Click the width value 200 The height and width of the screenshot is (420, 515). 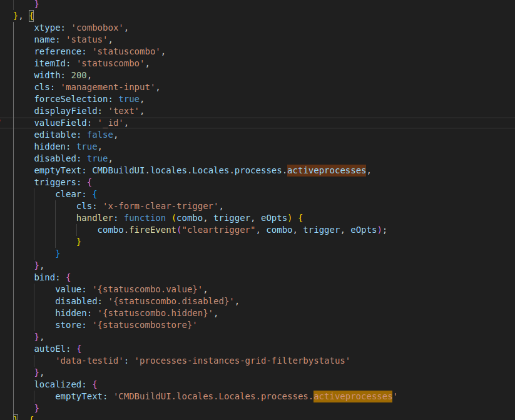tap(79, 75)
